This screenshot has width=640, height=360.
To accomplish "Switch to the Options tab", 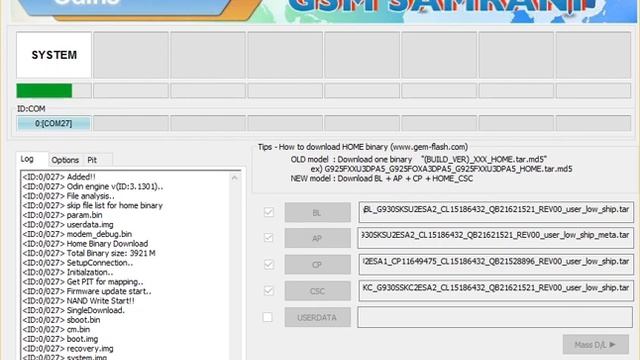I will [65, 160].
